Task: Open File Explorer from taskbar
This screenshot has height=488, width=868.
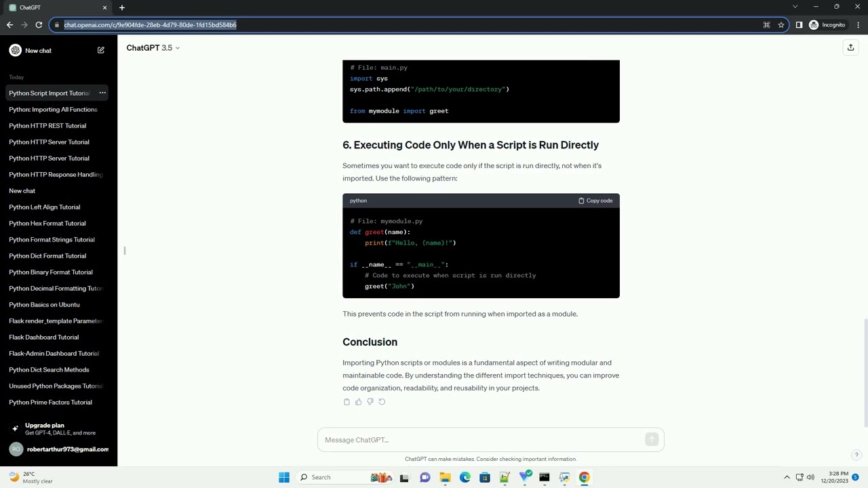Action: tap(445, 477)
